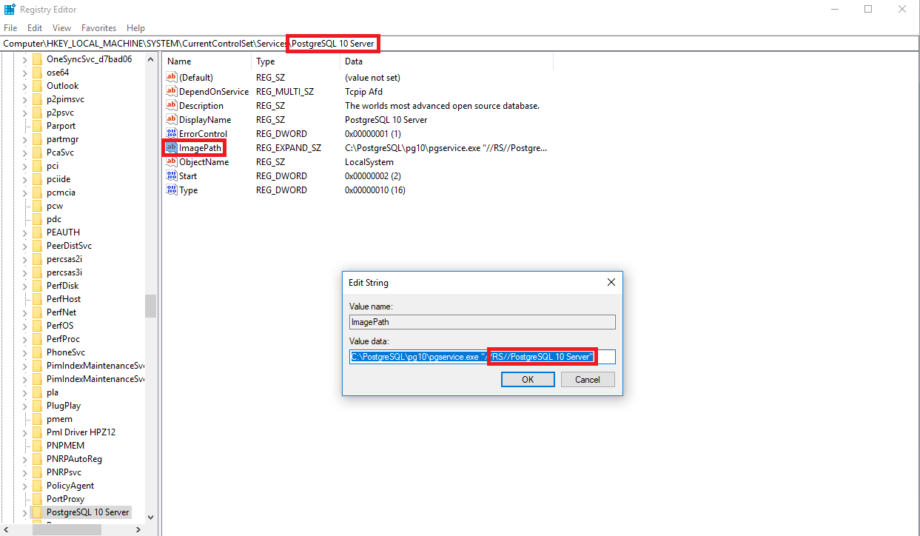Select the PNRPAutoReg key
Image resolution: width=920 pixels, height=536 pixels.
pyautogui.click(x=74, y=459)
